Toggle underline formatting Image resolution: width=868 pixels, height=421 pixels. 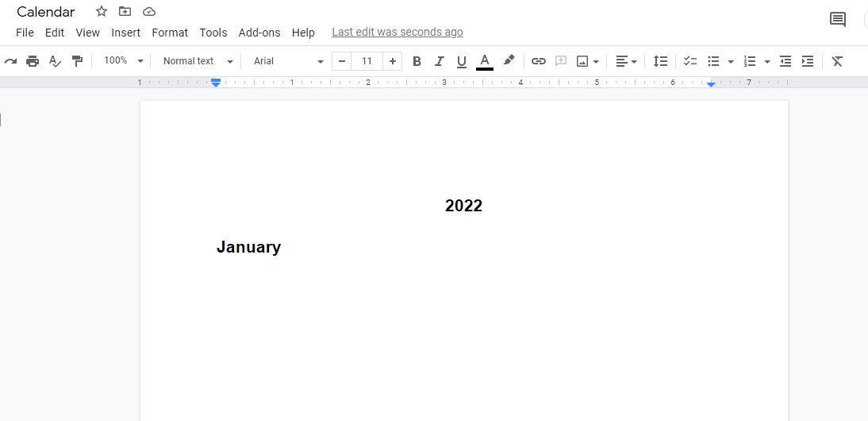[x=462, y=61]
